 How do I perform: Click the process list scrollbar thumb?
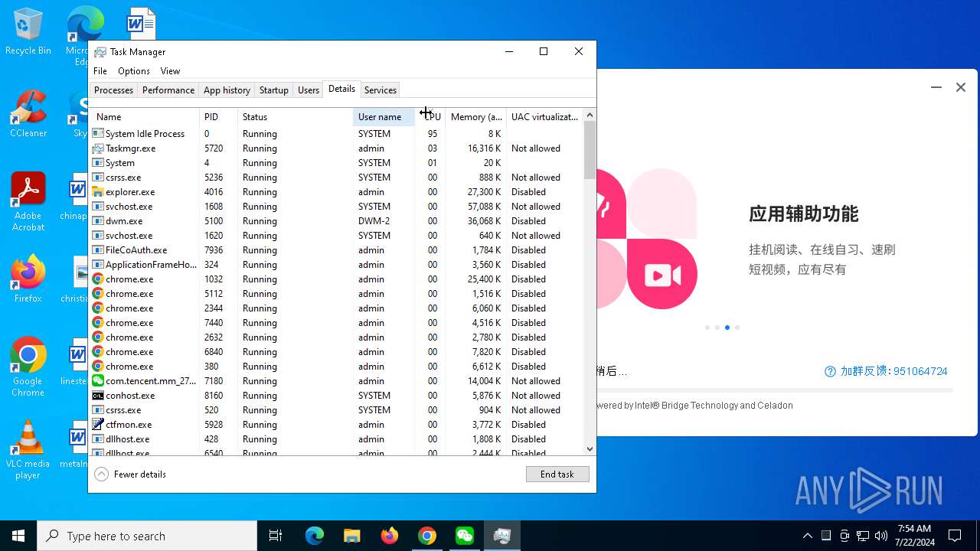(590, 151)
